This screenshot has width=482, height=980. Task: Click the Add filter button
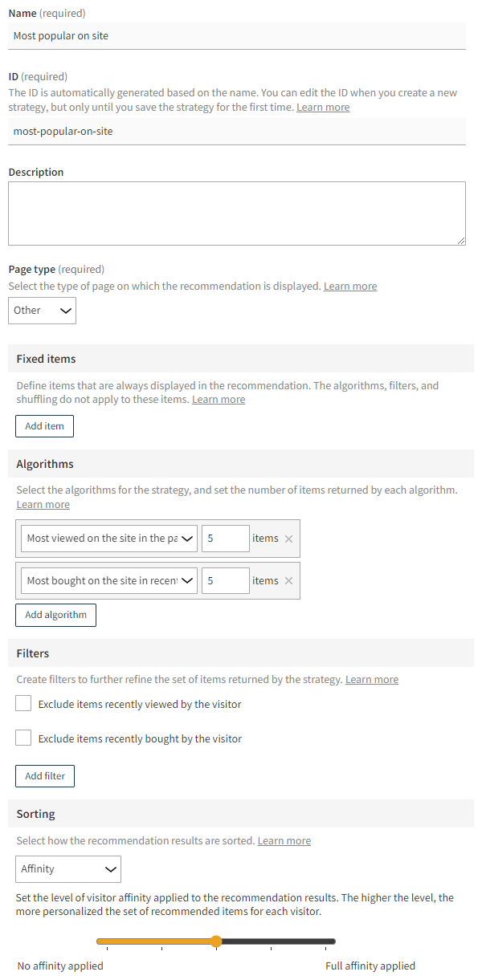tap(44, 775)
